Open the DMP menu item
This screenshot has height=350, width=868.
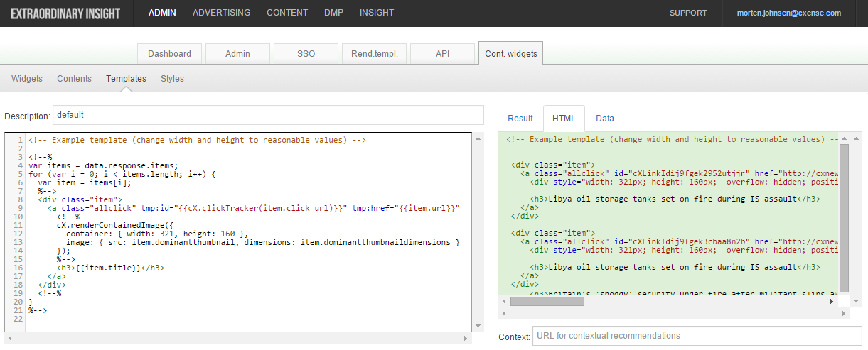[333, 13]
